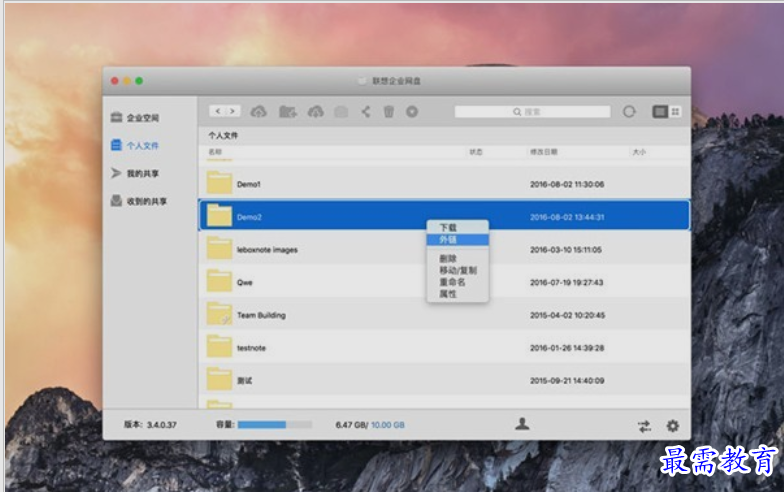
Task: Go forward with the right arrow button
Action: (x=232, y=111)
